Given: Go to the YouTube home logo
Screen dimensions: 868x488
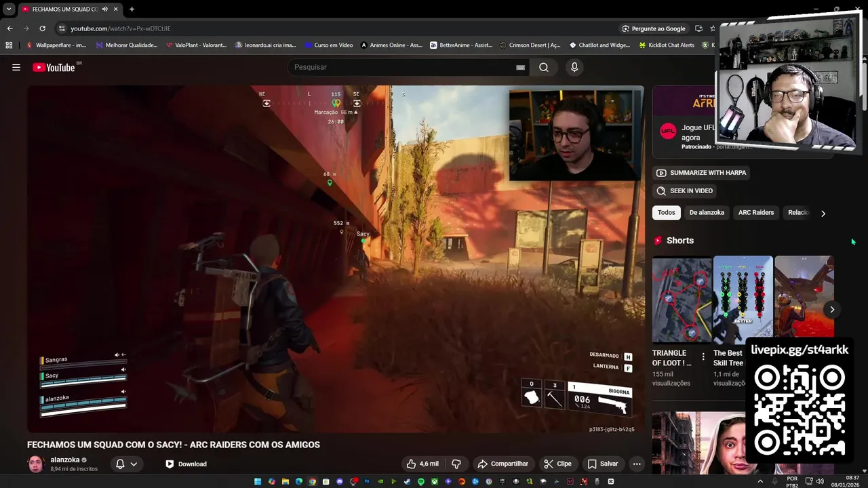Looking at the screenshot, I should (x=54, y=67).
